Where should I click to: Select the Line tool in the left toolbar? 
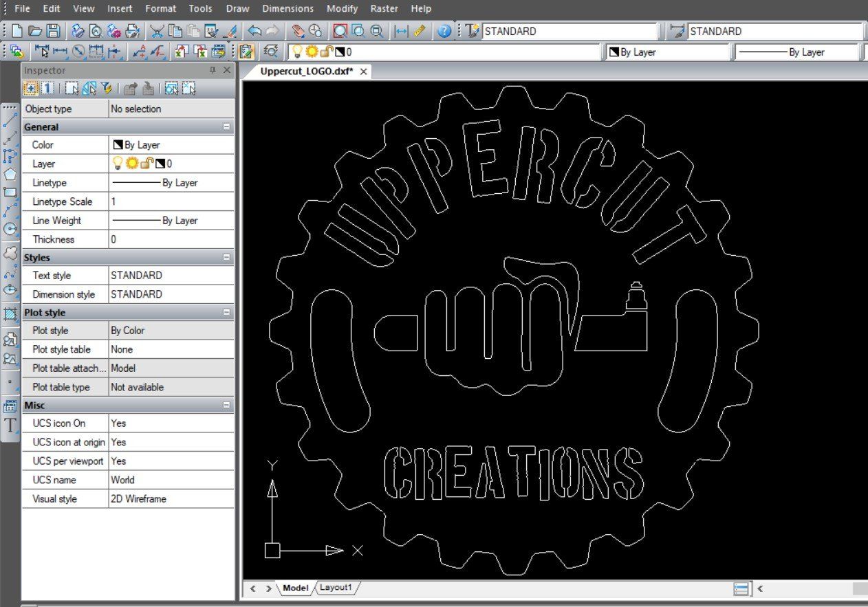(x=10, y=121)
